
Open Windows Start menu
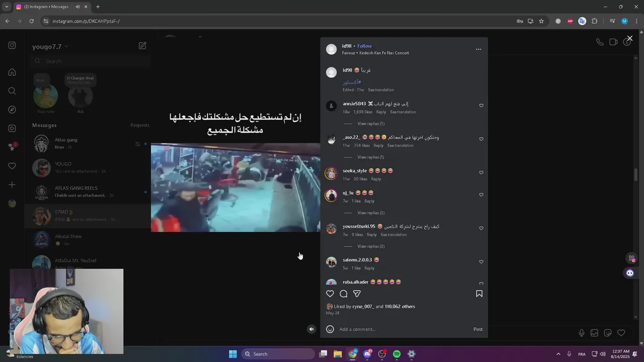coord(233,354)
